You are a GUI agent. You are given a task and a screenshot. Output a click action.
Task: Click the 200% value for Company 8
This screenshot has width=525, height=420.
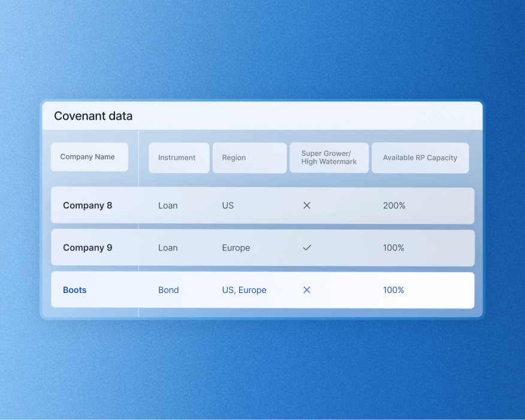[x=394, y=205]
